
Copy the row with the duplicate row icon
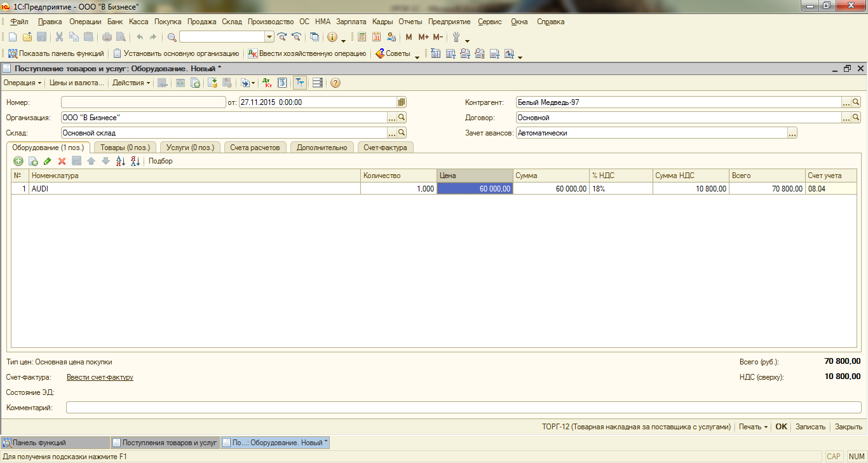[x=33, y=162]
